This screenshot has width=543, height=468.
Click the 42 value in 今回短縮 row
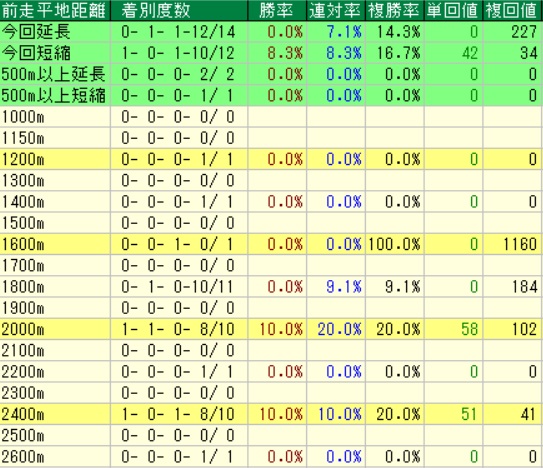[x=470, y=53]
